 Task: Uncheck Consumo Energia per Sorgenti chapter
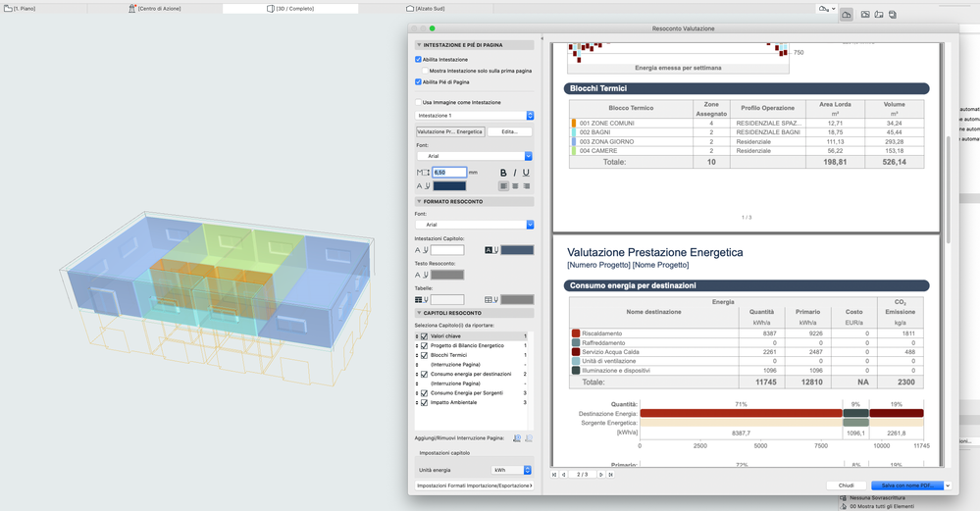(x=425, y=393)
